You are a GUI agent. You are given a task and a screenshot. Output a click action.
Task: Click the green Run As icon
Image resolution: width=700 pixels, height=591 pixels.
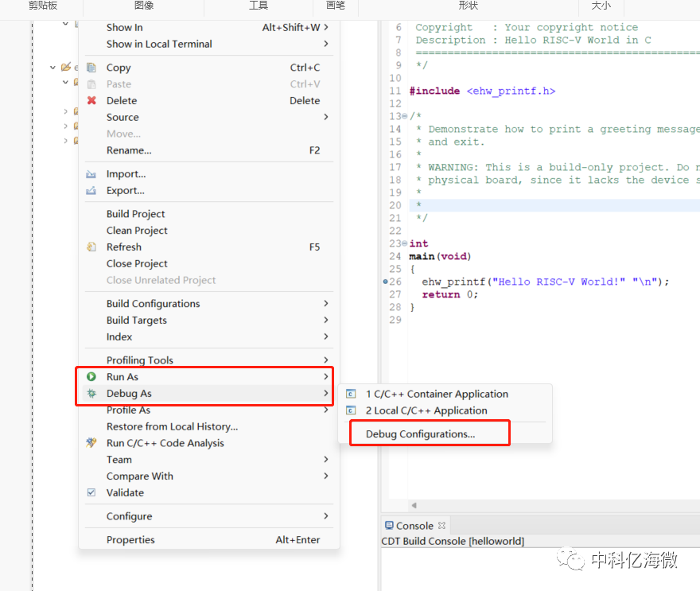pyautogui.click(x=91, y=377)
